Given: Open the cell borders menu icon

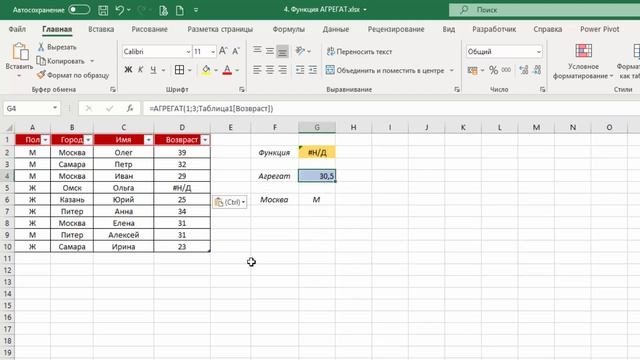Looking at the screenshot, I should click(179, 70).
